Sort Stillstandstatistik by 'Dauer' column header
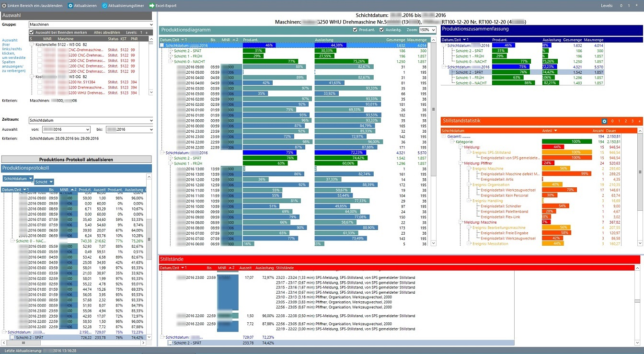The height and width of the screenshot is (354, 644). (x=612, y=131)
